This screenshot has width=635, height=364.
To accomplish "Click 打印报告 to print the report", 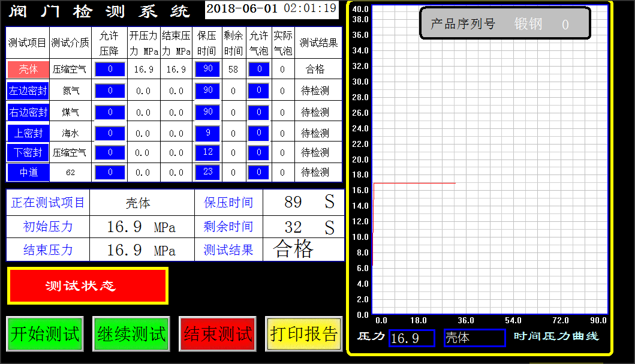I will tap(303, 334).
